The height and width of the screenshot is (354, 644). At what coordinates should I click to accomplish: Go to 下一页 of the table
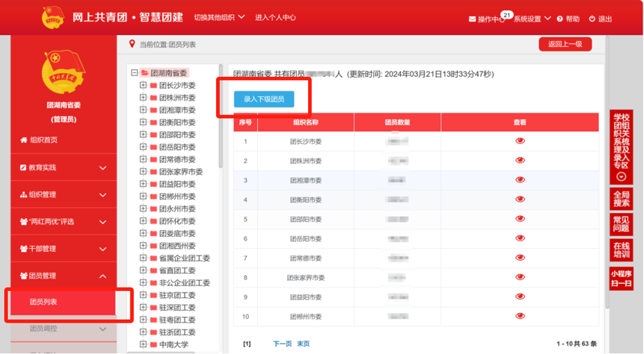coord(282,344)
